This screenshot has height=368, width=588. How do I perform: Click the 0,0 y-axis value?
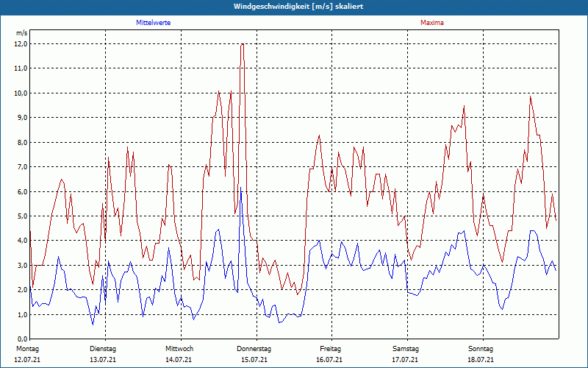(23, 339)
